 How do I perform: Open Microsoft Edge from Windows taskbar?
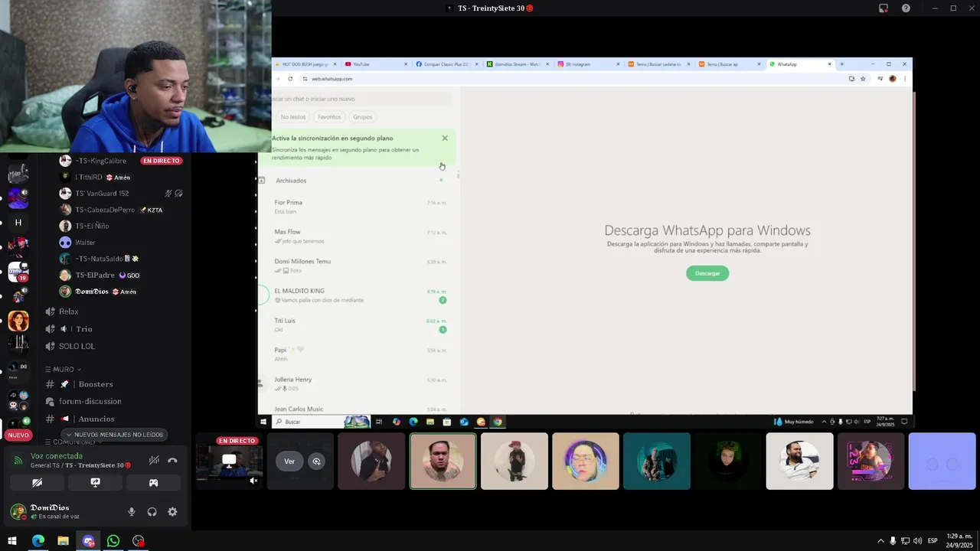(38, 541)
